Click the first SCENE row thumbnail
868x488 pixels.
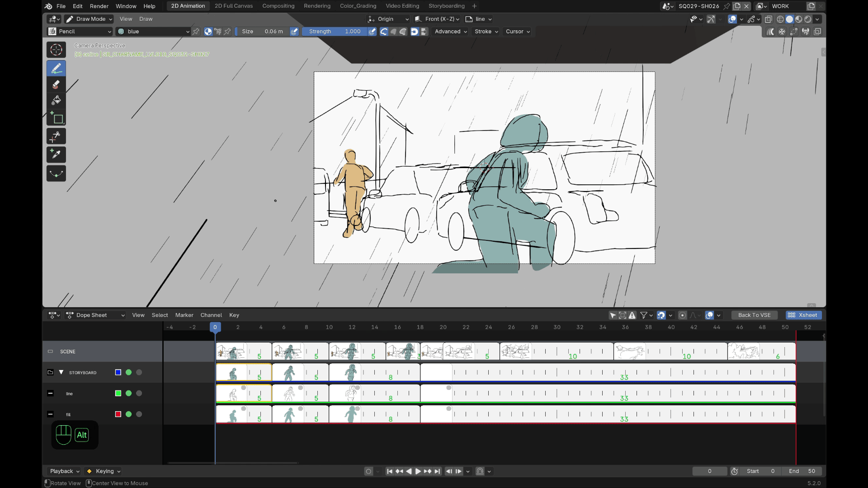click(231, 351)
